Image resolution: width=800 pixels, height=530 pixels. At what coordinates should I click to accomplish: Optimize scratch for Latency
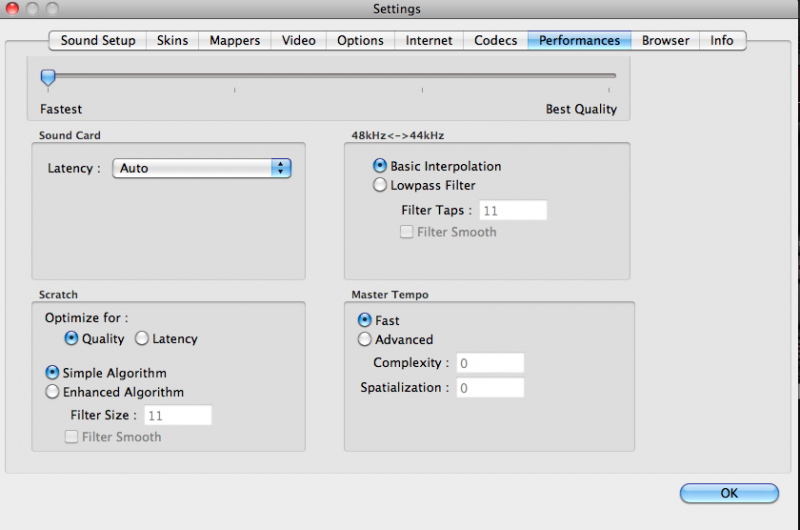pyautogui.click(x=142, y=338)
